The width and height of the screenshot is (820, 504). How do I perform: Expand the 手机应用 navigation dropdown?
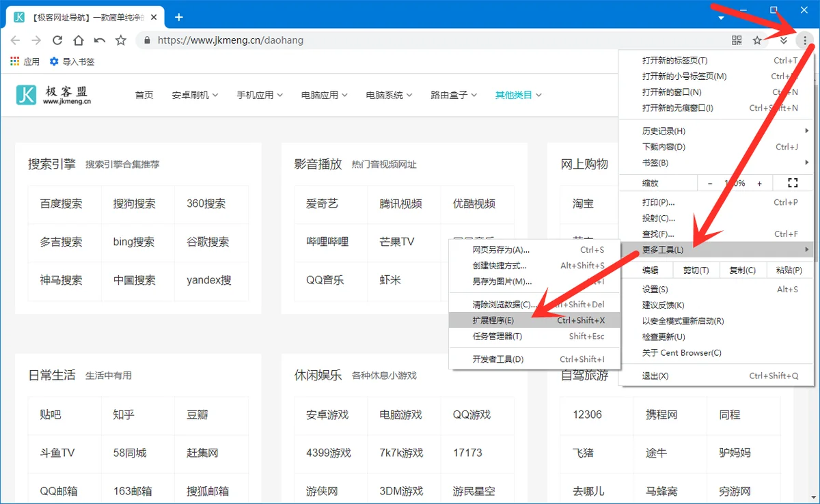[x=260, y=95]
